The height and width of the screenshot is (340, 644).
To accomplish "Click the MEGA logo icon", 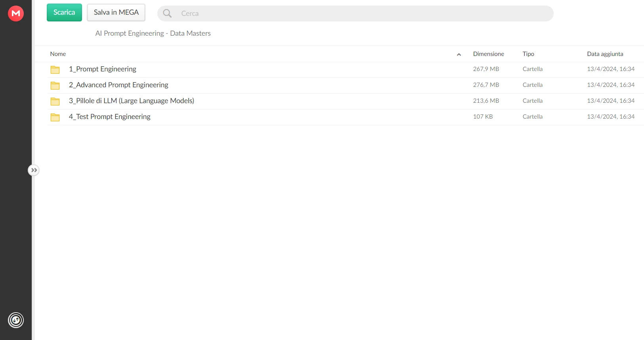I will [x=16, y=13].
